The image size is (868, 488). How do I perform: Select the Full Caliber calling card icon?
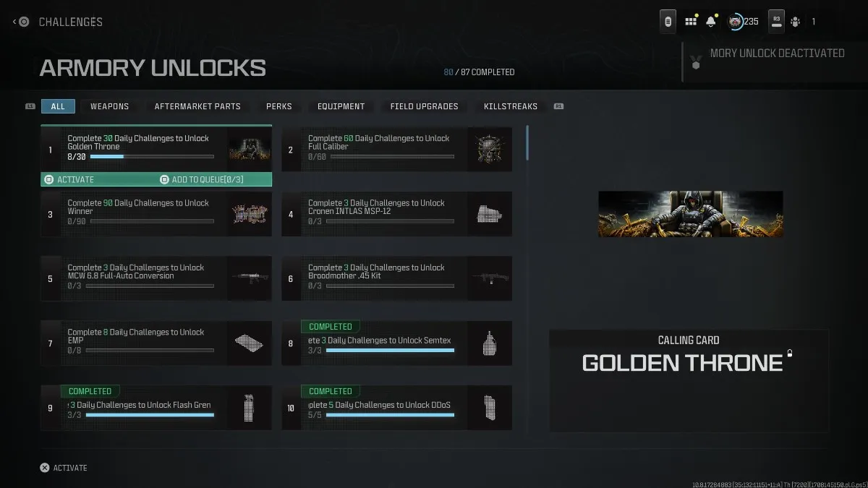point(490,150)
